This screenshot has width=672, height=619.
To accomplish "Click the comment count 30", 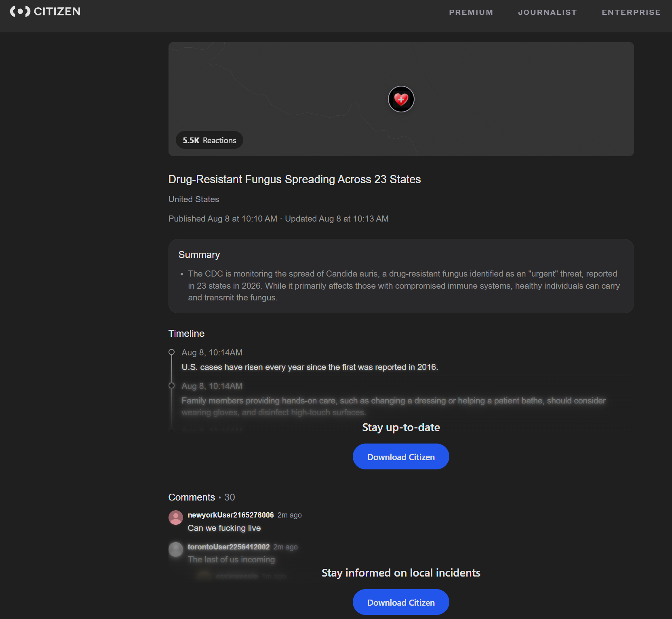I will coord(230,497).
